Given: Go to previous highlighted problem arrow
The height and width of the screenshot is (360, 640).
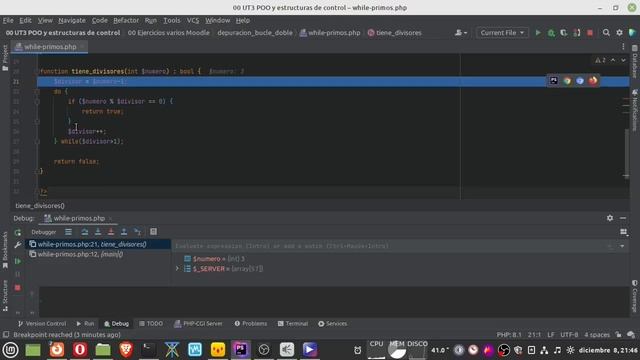Looking at the screenshot, I should [613, 60].
